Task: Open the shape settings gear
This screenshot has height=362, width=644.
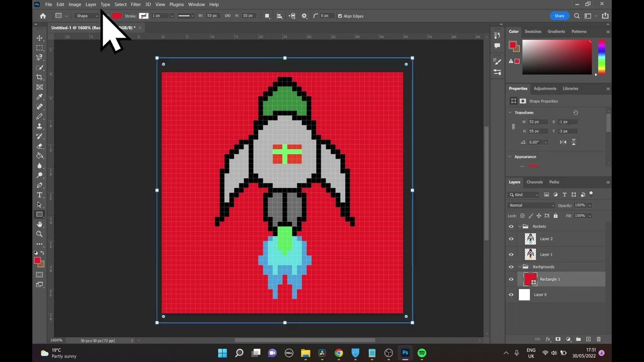Action: pos(304,16)
